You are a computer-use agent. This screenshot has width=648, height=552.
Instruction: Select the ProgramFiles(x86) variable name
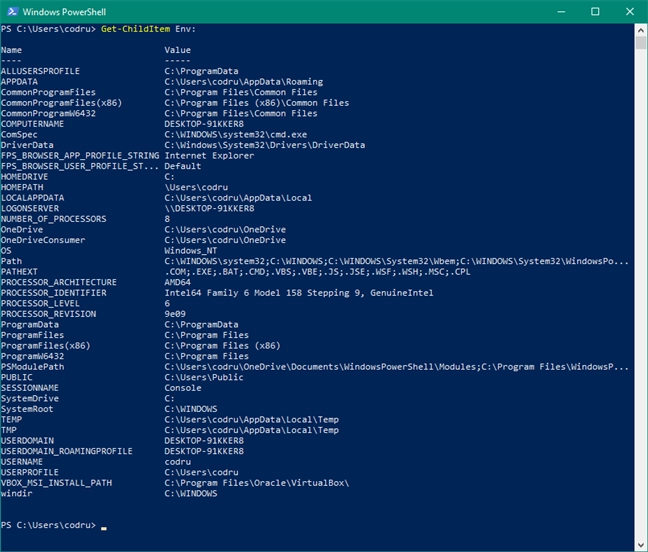point(45,346)
